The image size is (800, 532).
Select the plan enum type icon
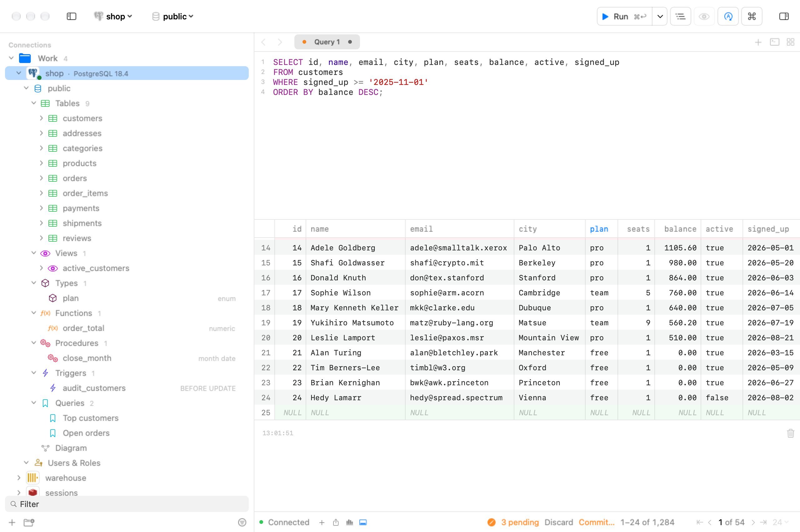[52, 298]
